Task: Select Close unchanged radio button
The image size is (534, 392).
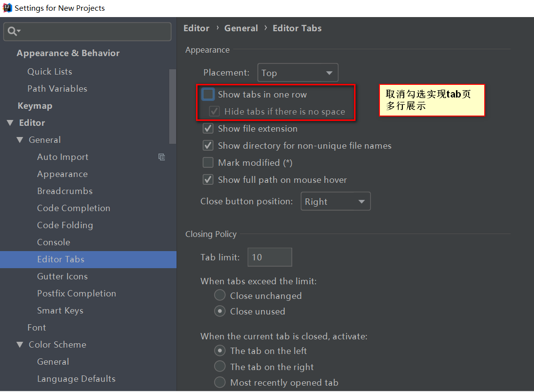Action: tap(220, 295)
